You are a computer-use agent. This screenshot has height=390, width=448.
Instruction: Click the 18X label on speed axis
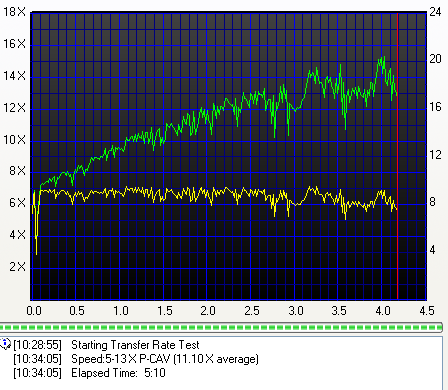(14, 12)
